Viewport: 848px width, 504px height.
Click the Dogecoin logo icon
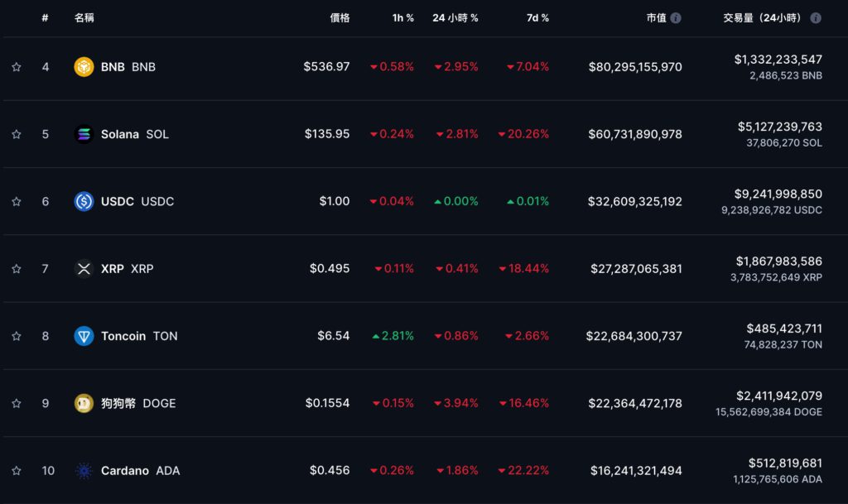(84, 403)
